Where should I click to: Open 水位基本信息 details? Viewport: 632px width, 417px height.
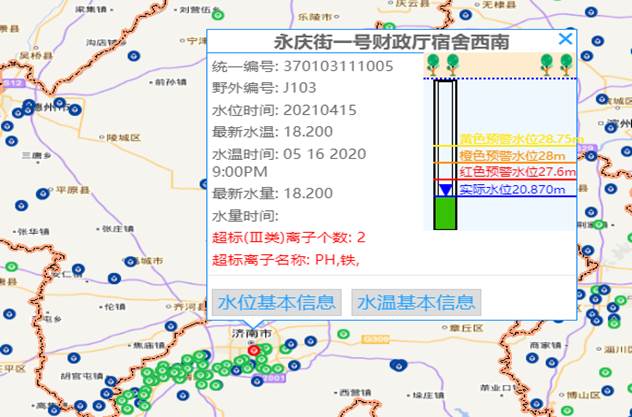276,302
